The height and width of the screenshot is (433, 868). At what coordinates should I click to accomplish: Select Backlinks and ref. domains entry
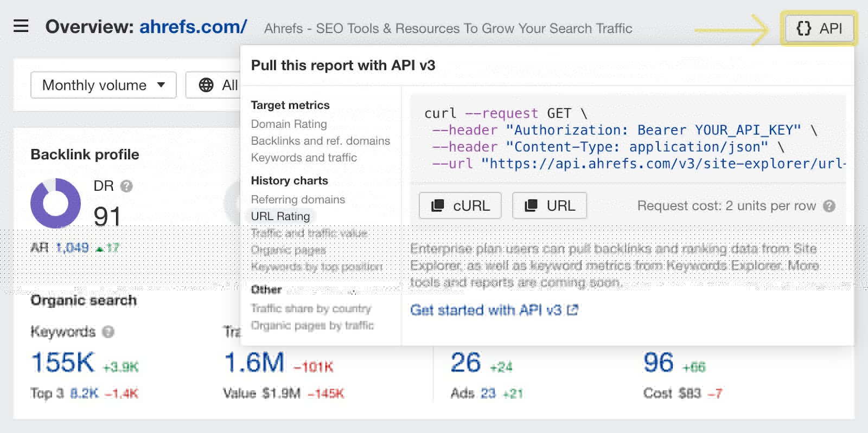coord(320,141)
